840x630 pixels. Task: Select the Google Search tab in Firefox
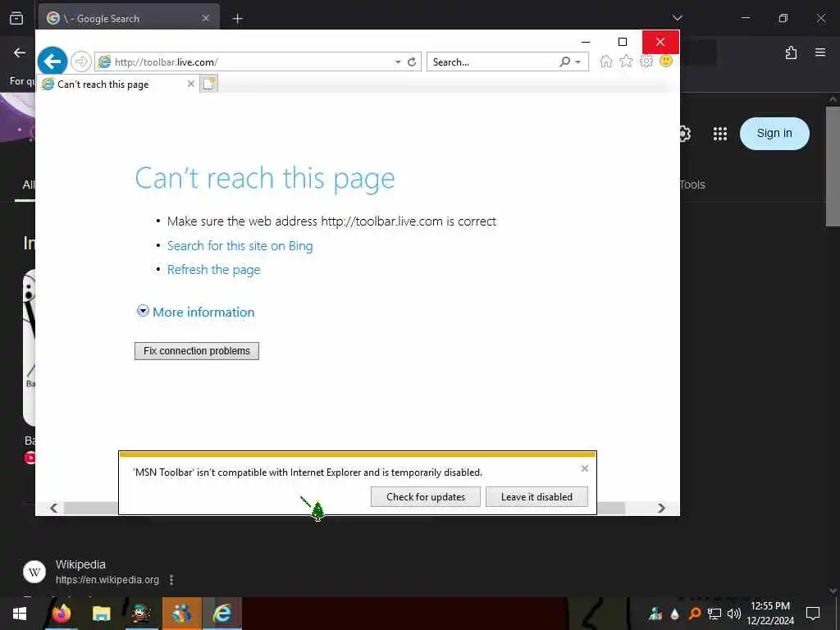tap(129, 19)
